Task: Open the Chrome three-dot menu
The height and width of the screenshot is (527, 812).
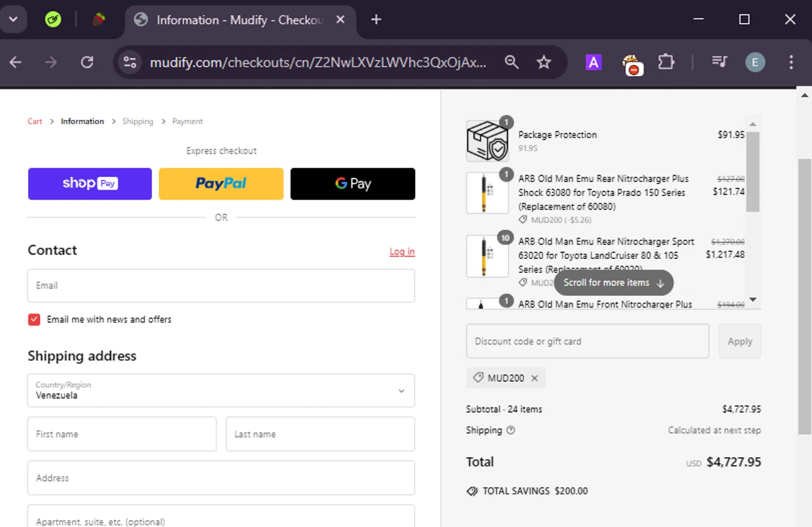Action: 791,62
